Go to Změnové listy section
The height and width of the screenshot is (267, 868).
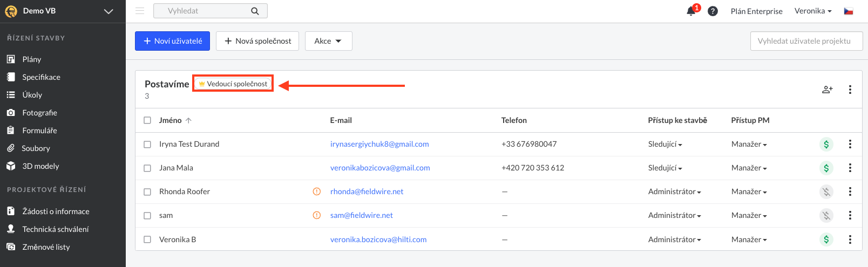click(x=46, y=247)
